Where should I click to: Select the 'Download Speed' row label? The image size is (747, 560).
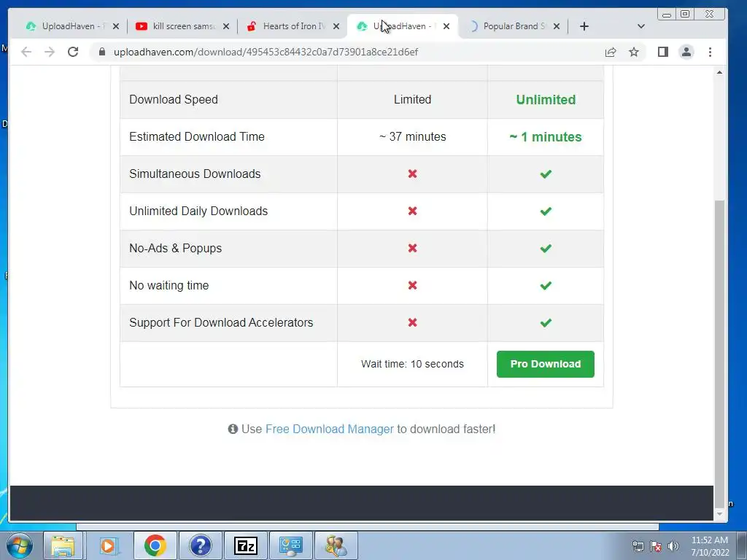click(174, 99)
